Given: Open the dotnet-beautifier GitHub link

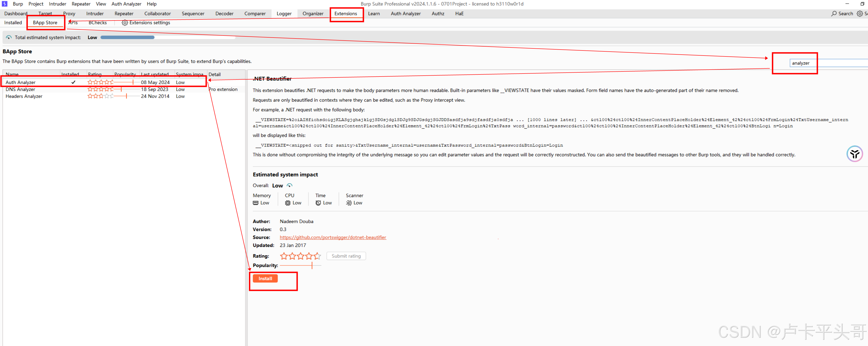Looking at the screenshot, I should [x=333, y=237].
